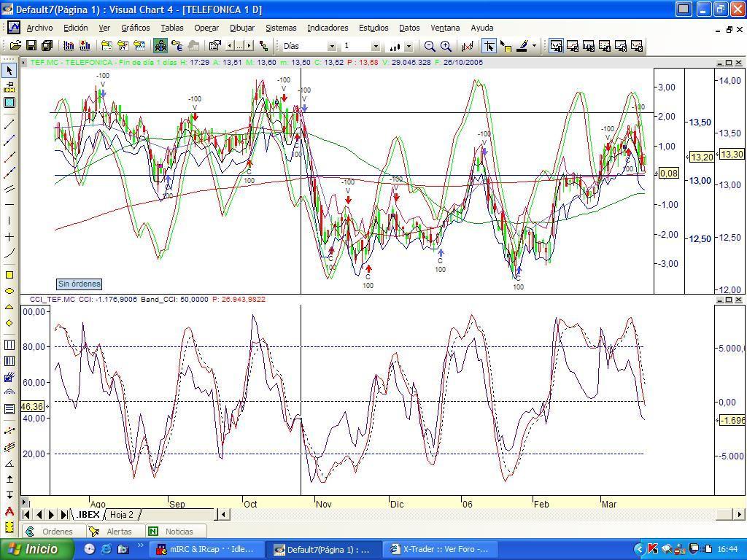Viewport: 747px width, 560px height.
Task: Open the Noticias panel button
Action: (x=177, y=532)
